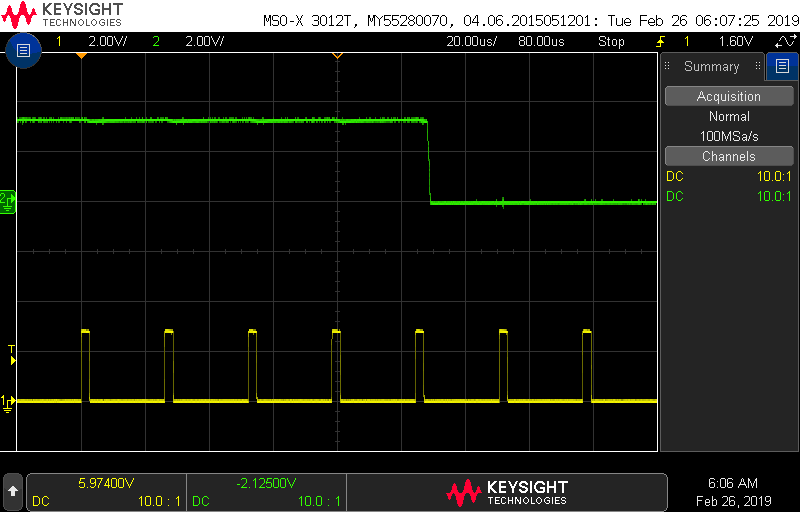
Task: Click the 6:06 AM date and time display
Action: 733,492
